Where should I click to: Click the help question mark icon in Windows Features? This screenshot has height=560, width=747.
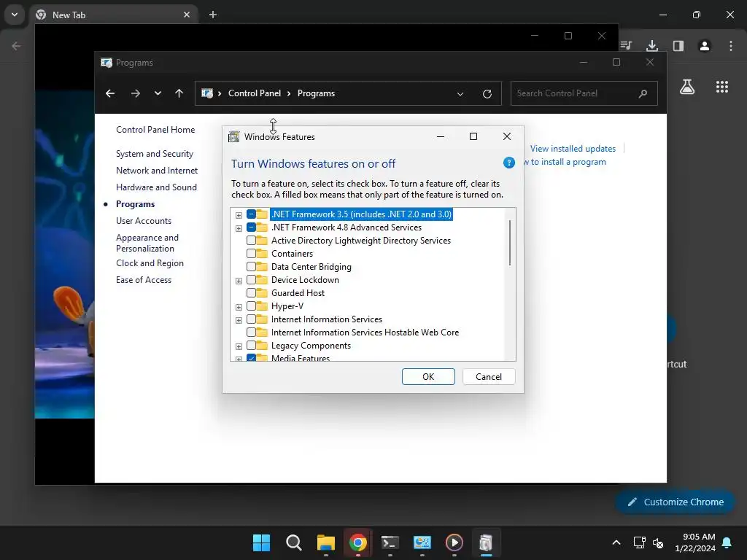tap(508, 163)
